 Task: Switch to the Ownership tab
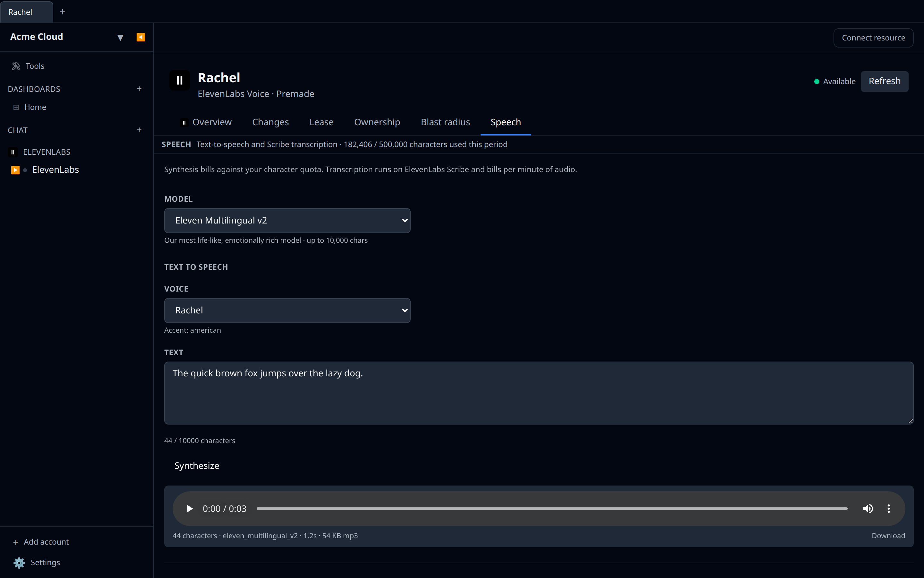point(377,122)
